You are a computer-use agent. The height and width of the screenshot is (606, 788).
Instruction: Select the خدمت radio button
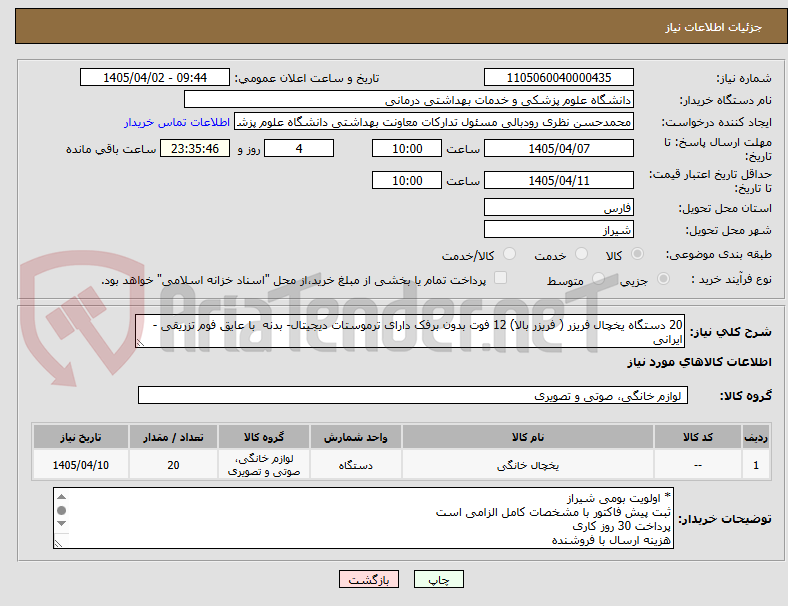581,254
